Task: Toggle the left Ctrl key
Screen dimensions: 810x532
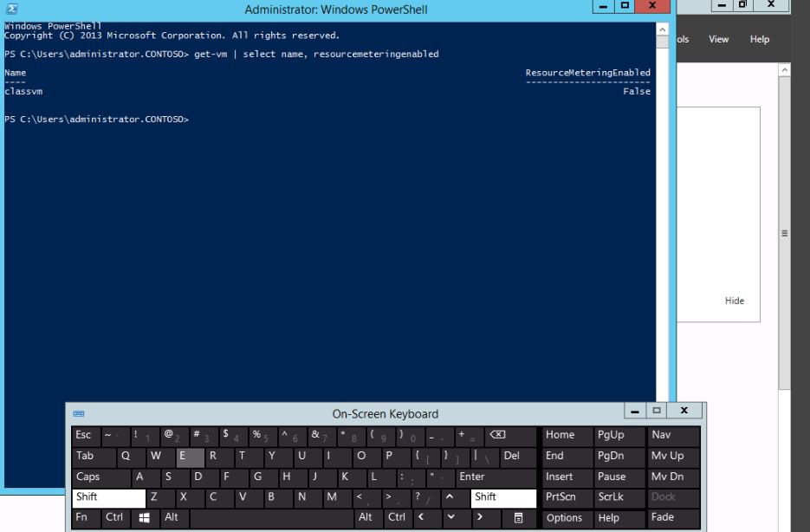Action: (114, 517)
